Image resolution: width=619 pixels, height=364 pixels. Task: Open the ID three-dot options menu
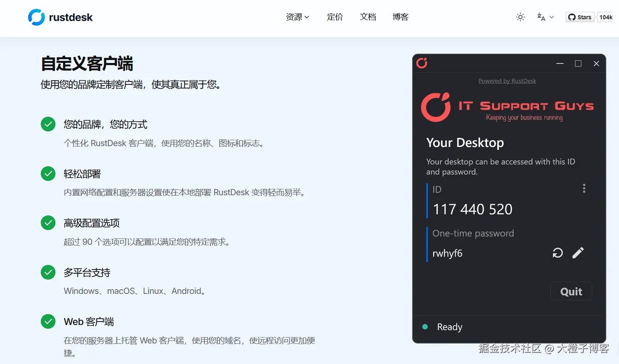coord(584,189)
